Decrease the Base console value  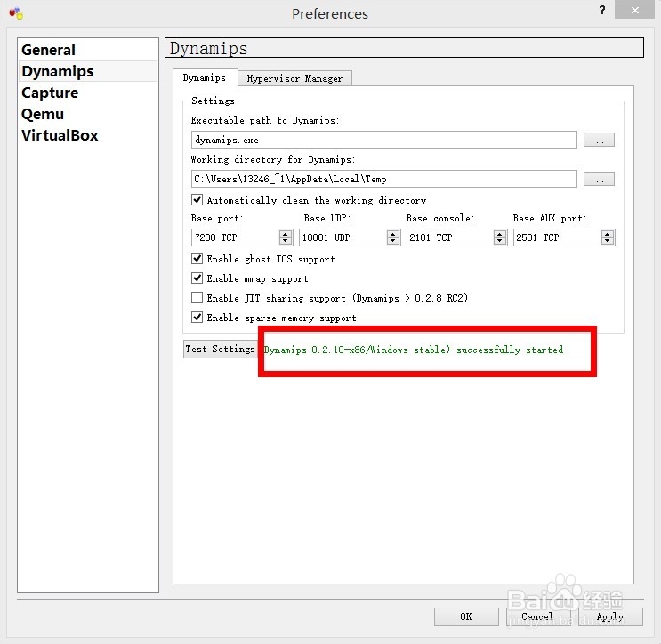point(500,242)
